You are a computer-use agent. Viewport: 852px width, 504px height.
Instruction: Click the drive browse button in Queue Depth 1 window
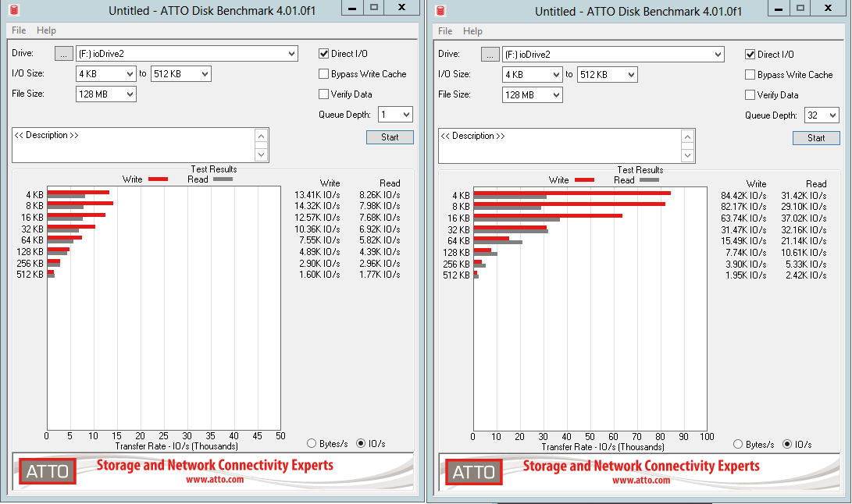point(63,54)
